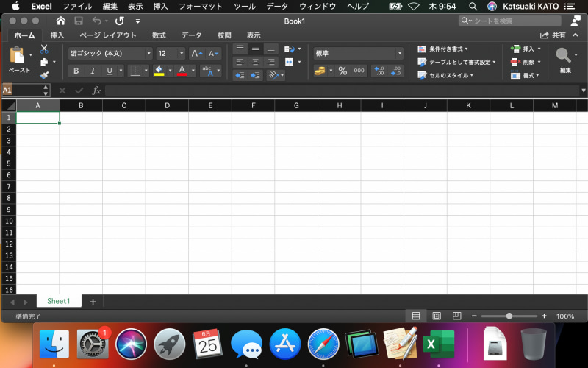588x368 pixels.
Task: Click the Save floppy disk icon
Action: [79, 21]
